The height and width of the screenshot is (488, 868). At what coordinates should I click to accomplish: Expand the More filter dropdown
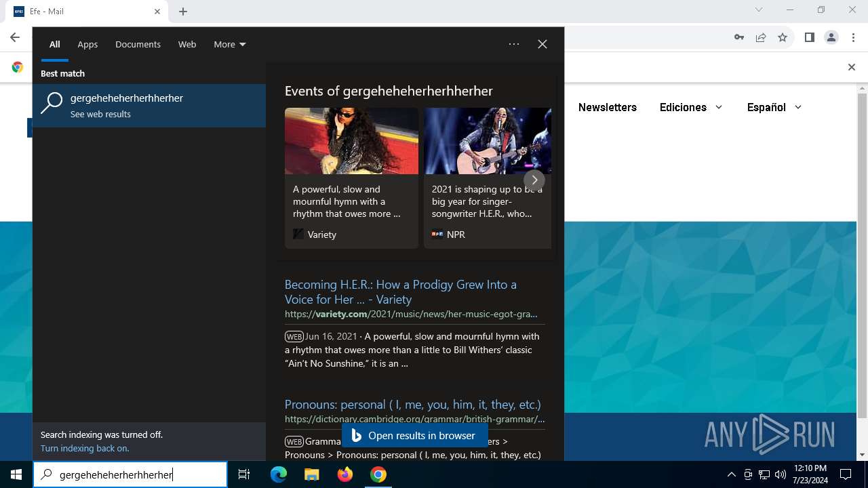coord(229,44)
